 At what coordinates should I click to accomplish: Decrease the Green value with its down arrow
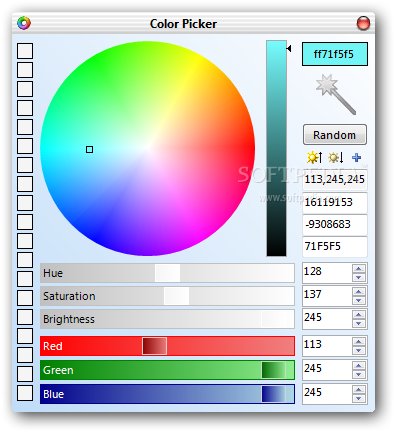[x=359, y=374]
